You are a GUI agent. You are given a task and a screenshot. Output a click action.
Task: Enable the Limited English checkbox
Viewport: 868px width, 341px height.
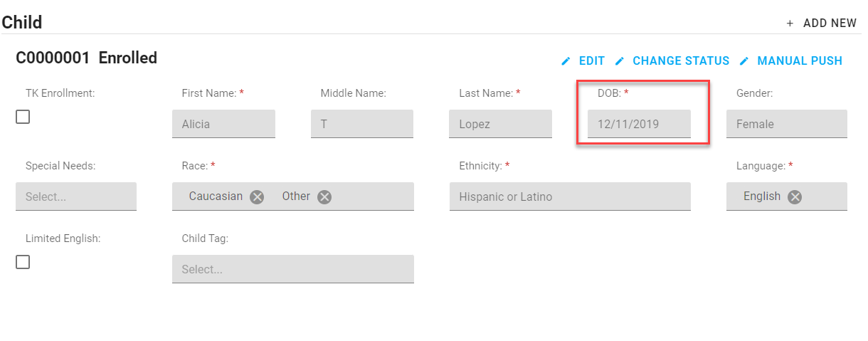tap(23, 262)
